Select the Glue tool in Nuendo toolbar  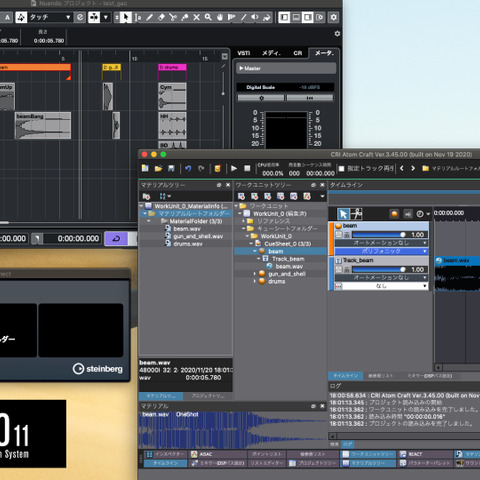tap(184, 17)
